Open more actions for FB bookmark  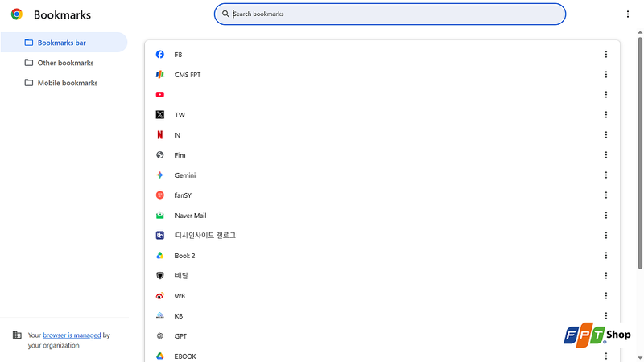606,55
